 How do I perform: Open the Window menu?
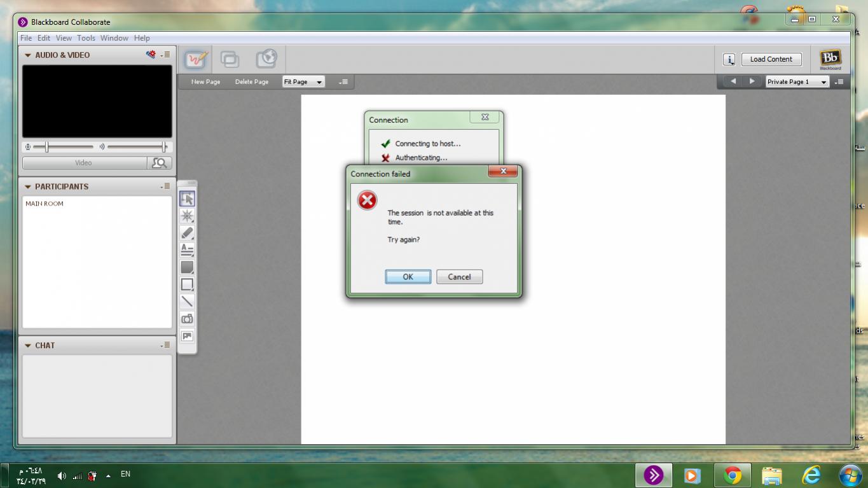point(114,38)
